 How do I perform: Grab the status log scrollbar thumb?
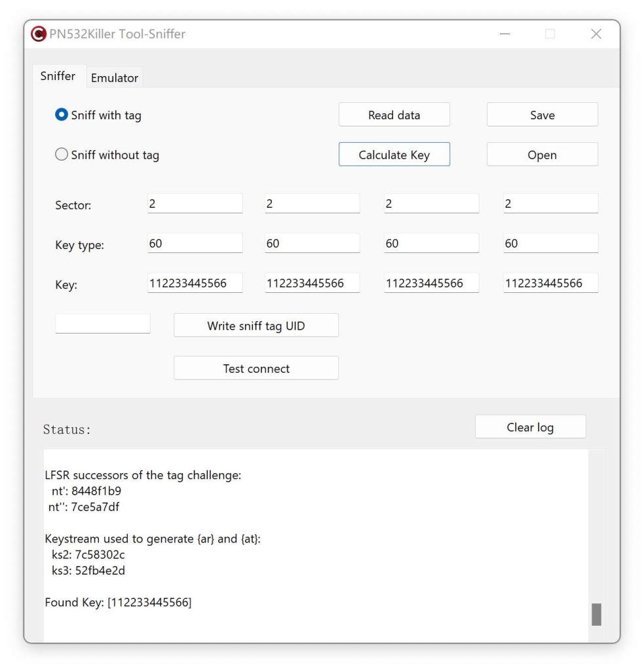click(596, 615)
